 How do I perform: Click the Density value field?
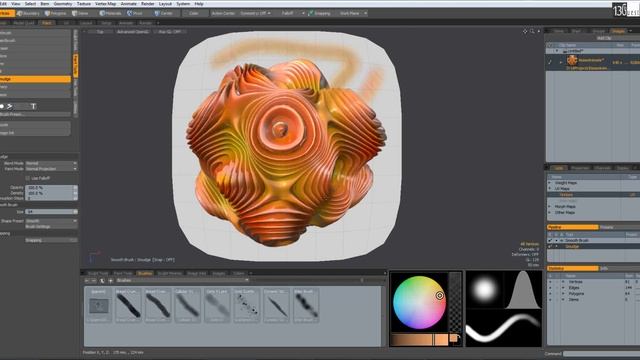[51, 193]
